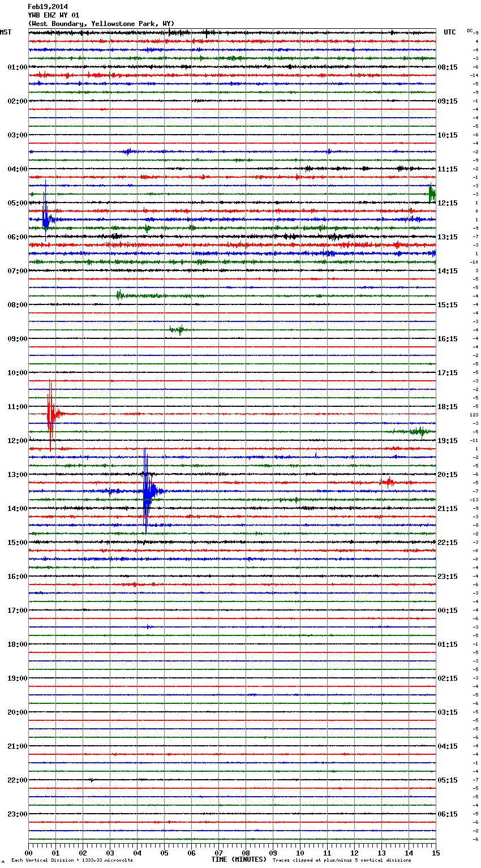Image resolution: width=481 pixels, height=868 pixels.
Task: Click the '09:15' UTC time label
Action: click(448, 101)
